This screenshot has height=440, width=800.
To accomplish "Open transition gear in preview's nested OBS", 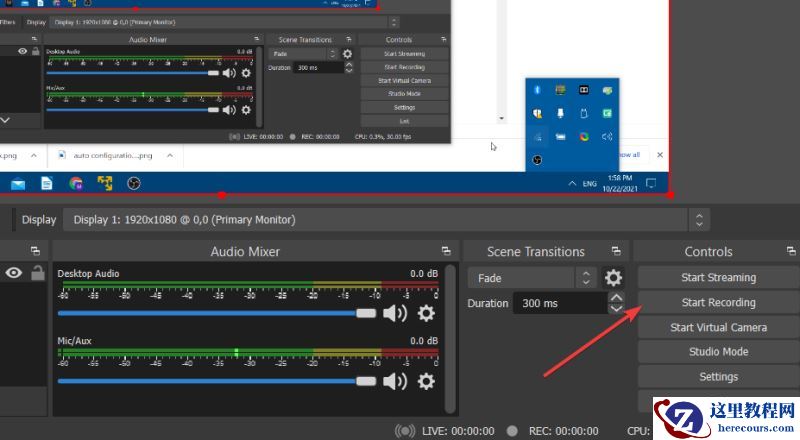I will (x=347, y=54).
